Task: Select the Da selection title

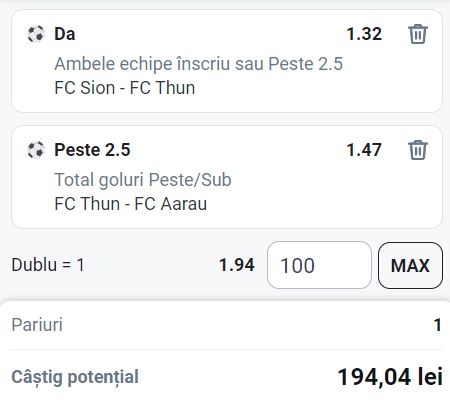Action: click(x=65, y=34)
